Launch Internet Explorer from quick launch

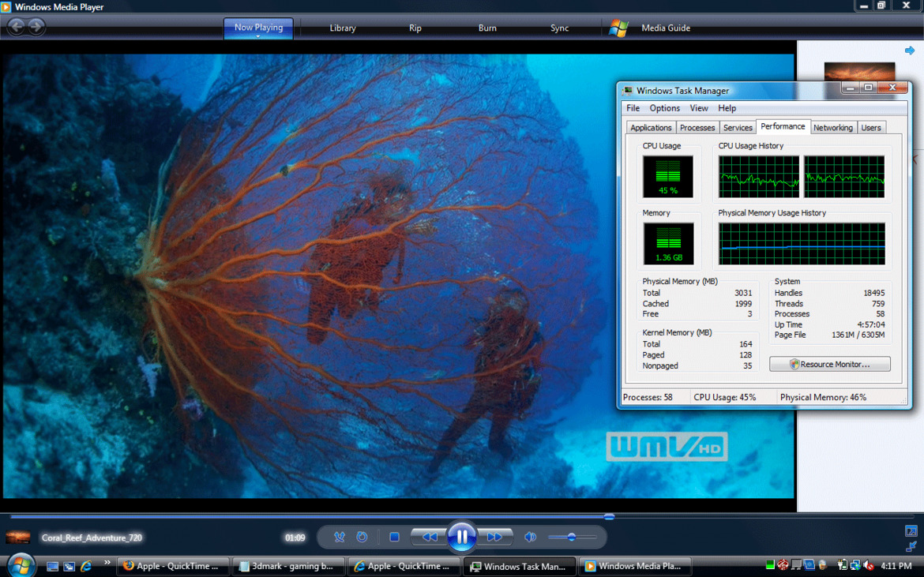point(86,567)
